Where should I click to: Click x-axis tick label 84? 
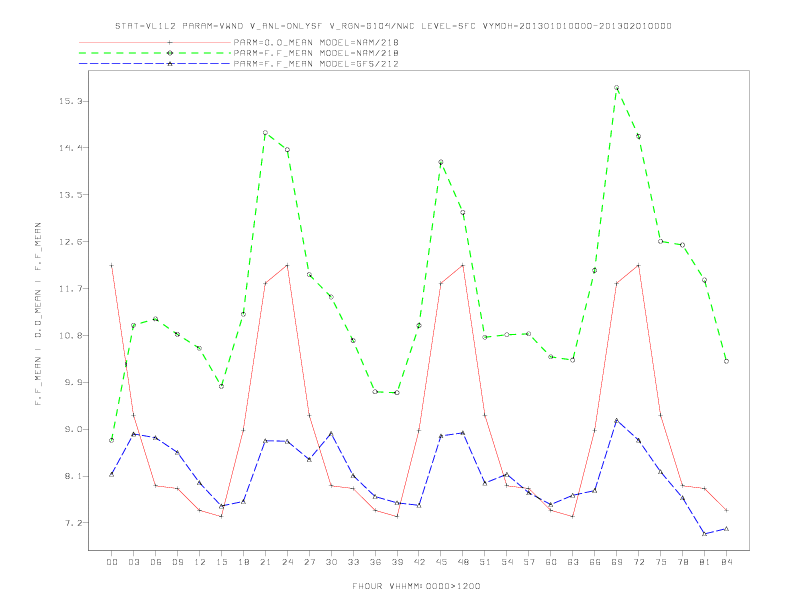click(x=726, y=562)
